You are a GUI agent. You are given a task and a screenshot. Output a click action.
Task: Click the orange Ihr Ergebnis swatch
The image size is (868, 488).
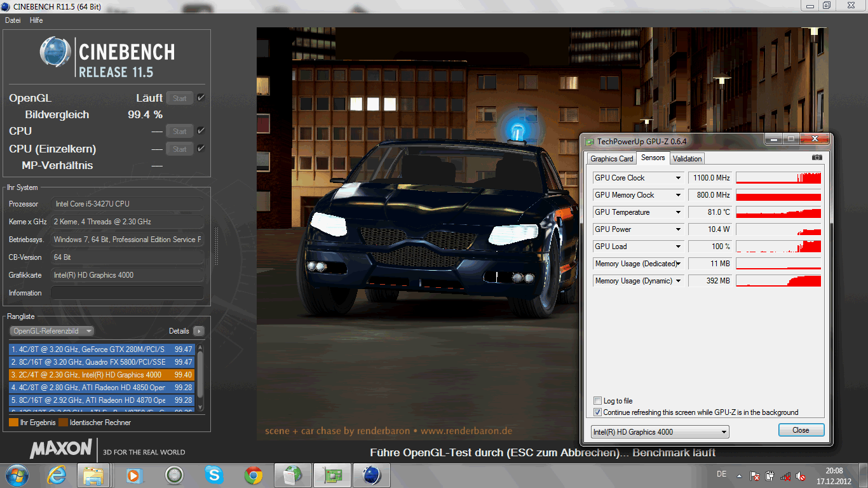point(13,423)
